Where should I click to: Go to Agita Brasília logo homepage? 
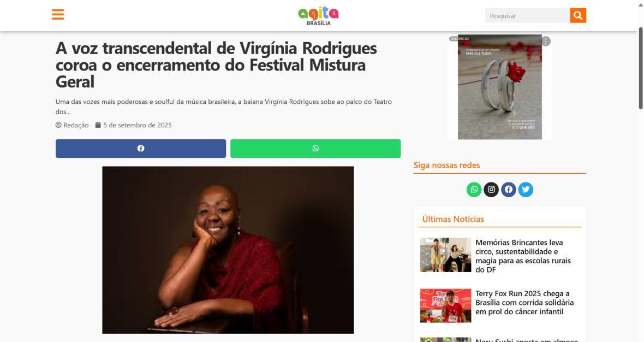click(318, 16)
